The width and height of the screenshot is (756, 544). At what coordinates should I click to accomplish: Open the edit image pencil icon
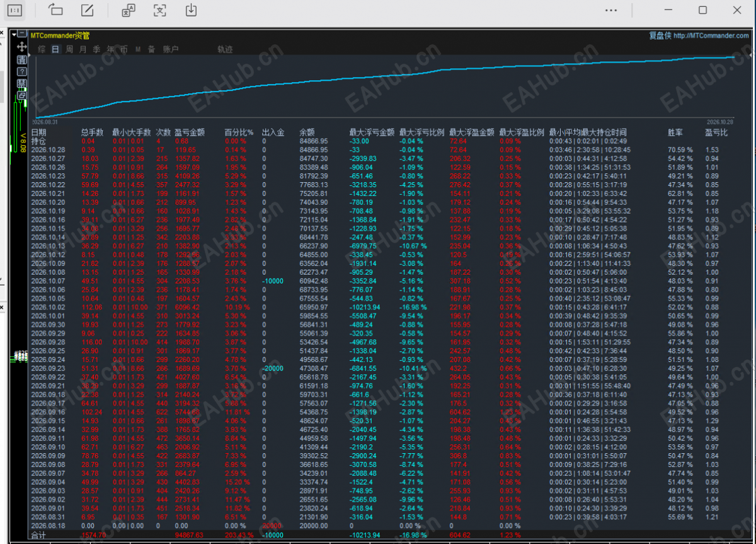[x=88, y=10]
